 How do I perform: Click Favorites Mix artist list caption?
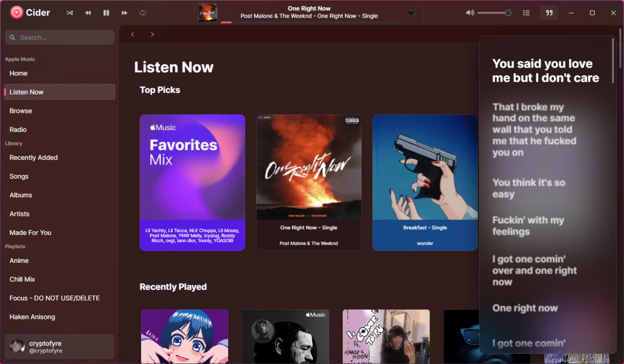(193, 235)
